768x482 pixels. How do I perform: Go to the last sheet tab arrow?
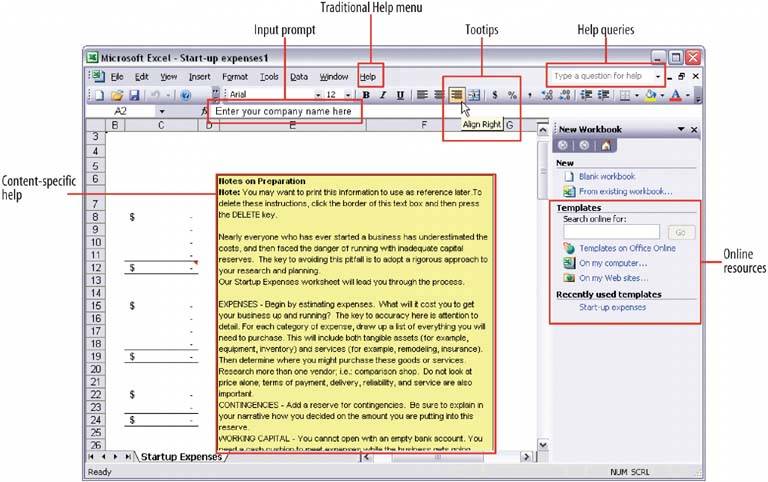(128, 457)
